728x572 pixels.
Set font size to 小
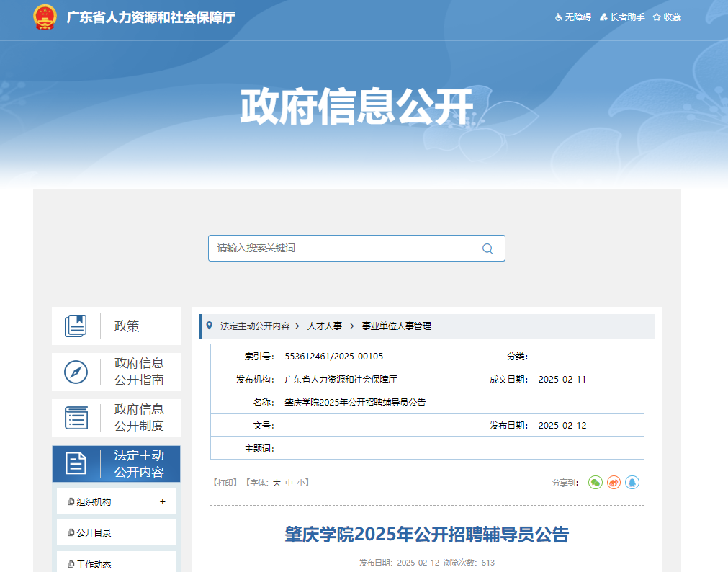click(301, 483)
